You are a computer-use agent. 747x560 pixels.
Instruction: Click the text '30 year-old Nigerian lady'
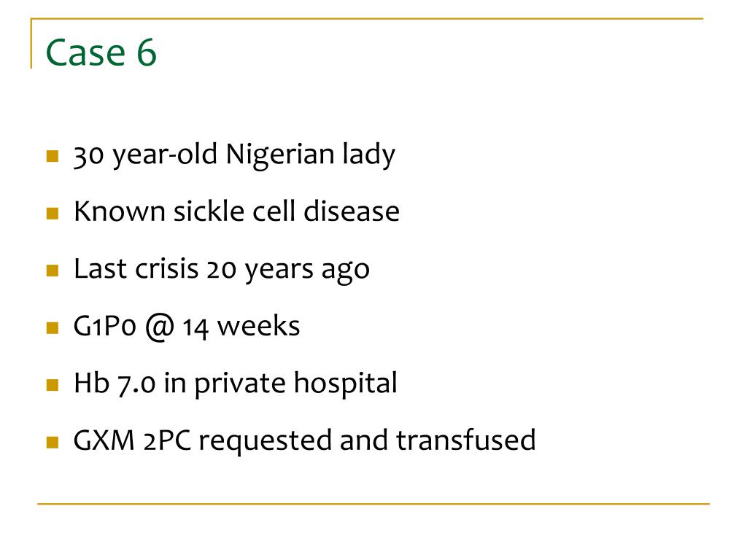pos(234,155)
